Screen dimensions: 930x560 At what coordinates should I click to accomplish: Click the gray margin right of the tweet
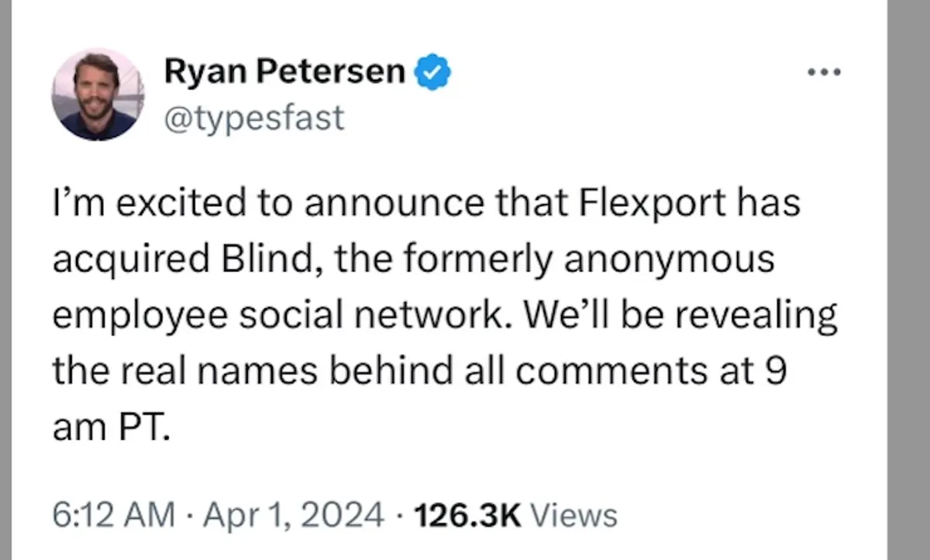[908, 279]
